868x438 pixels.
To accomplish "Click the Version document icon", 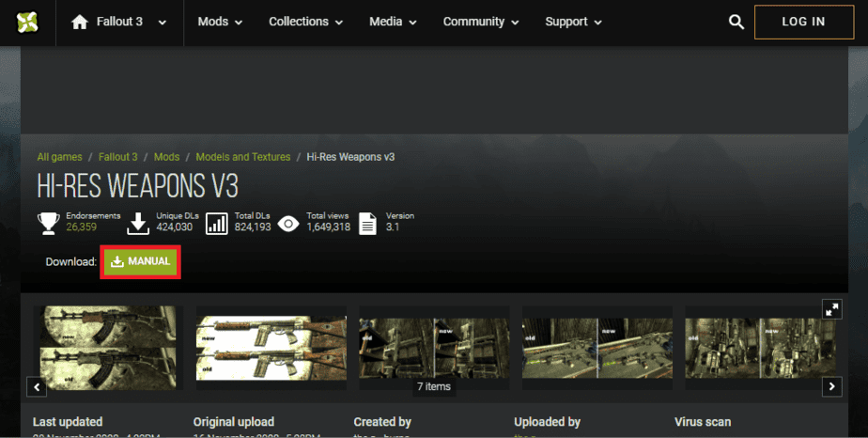I will click(367, 224).
